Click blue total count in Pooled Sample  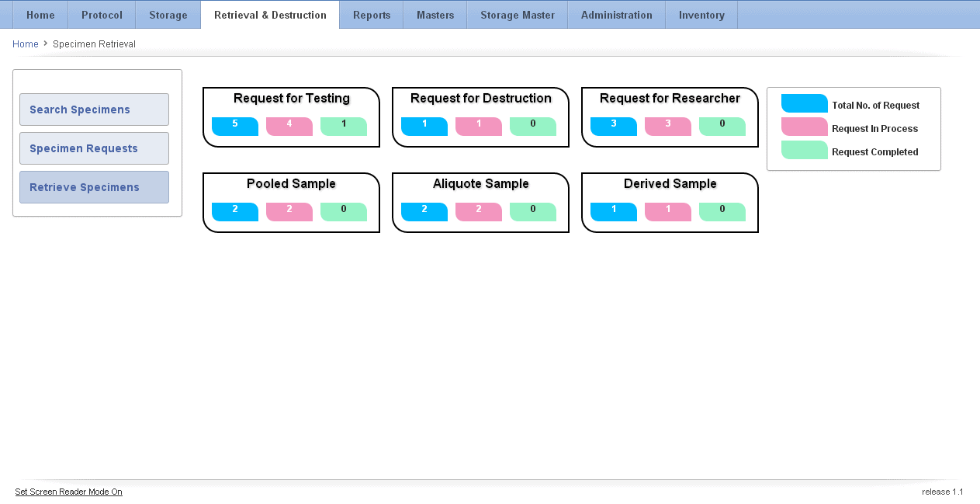[x=234, y=211]
